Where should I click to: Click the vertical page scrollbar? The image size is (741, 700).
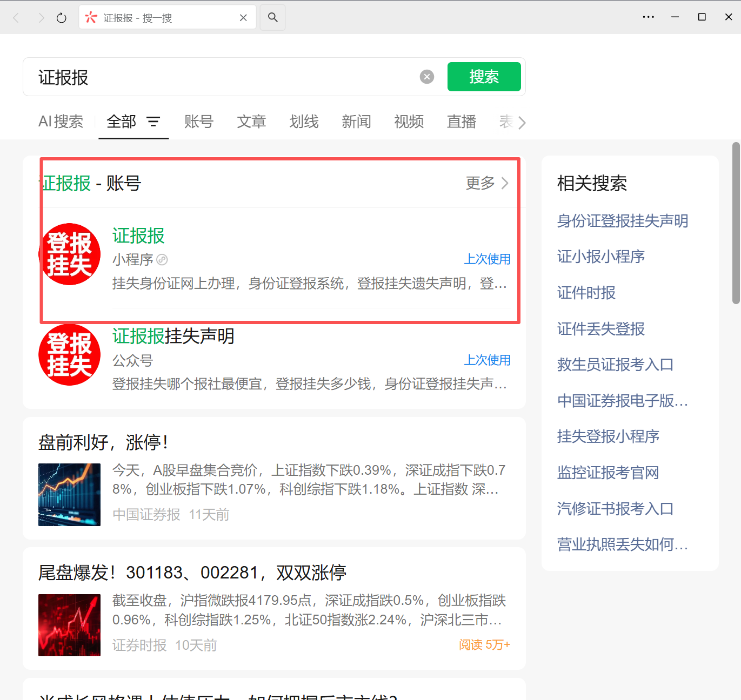coord(736,223)
